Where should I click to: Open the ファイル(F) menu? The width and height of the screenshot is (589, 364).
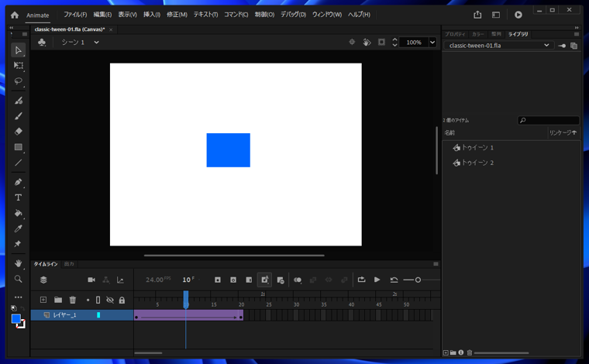(75, 15)
